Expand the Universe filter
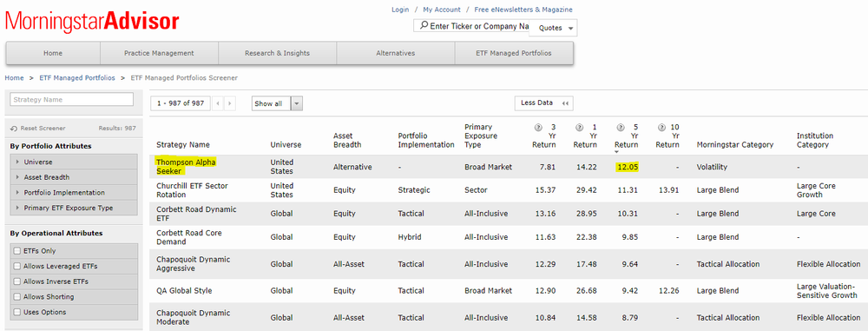868x331 pixels. 74,162
